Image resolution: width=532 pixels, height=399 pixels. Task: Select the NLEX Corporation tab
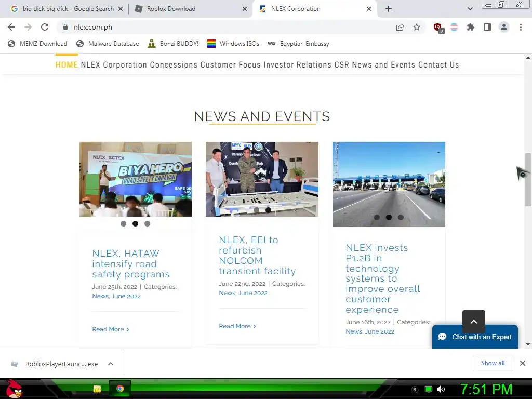314,9
